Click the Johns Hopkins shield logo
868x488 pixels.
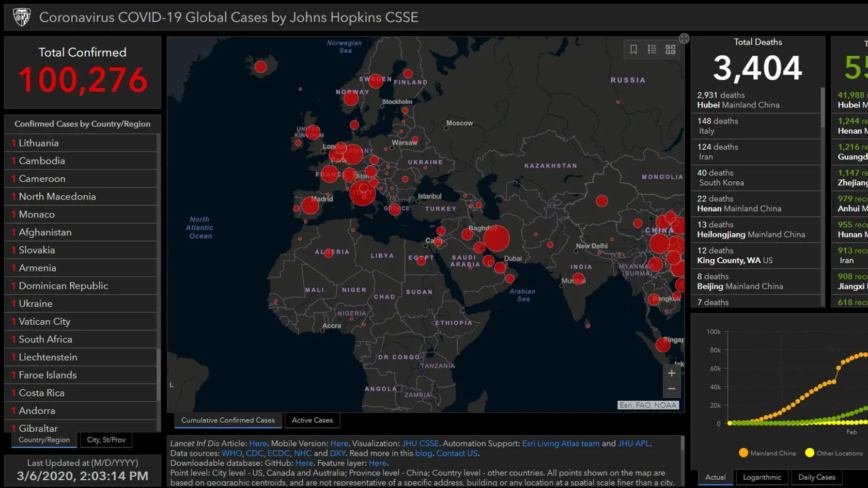click(x=22, y=17)
